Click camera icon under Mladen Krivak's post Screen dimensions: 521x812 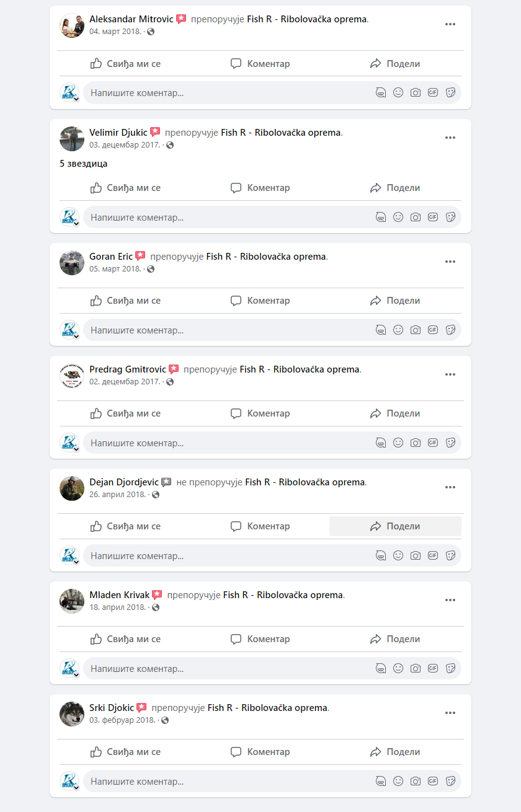click(x=416, y=668)
